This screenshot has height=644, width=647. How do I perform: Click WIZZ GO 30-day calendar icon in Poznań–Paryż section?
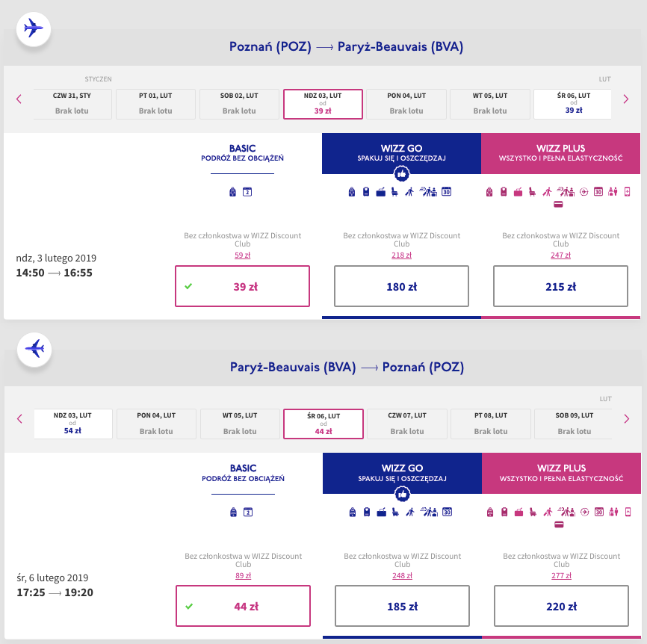[x=447, y=192]
